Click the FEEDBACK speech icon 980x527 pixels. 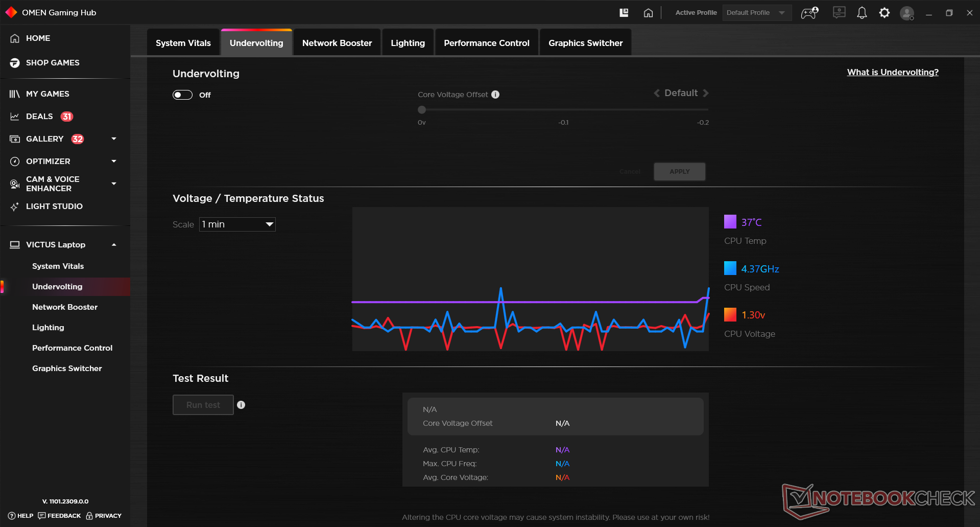tap(42, 516)
